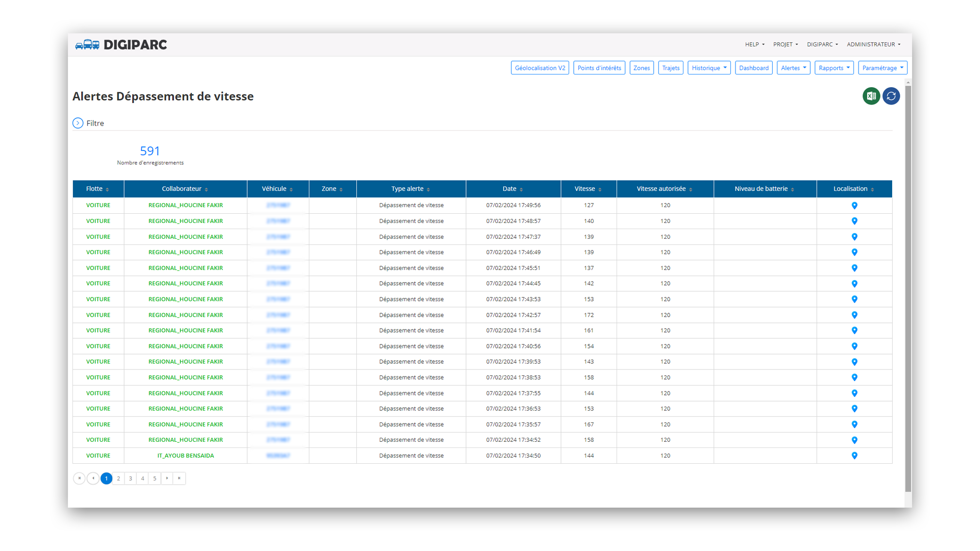
Task: Click date 07/02/2024 17:42:57 cell
Action: (x=513, y=315)
